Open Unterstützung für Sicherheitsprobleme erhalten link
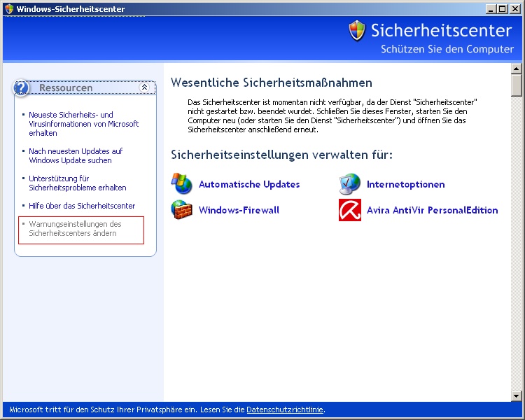The height and width of the screenshot is (420, 525). (x=78, y=183)
